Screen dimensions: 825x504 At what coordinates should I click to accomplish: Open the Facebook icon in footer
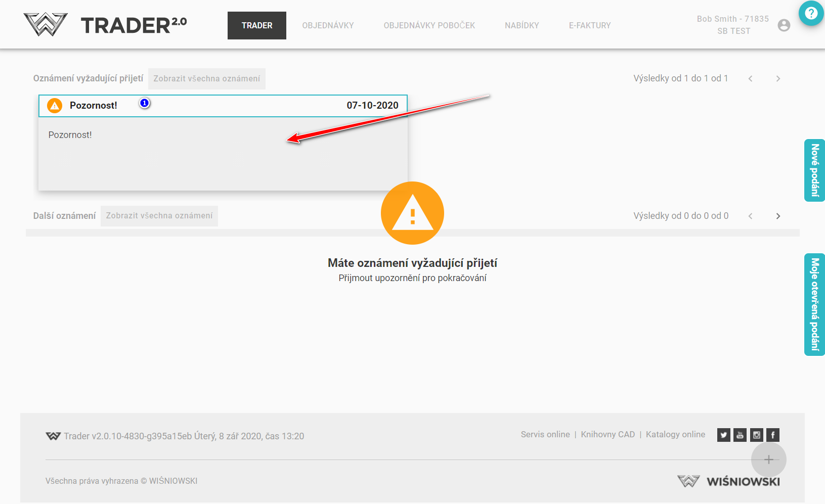(772, 435)
